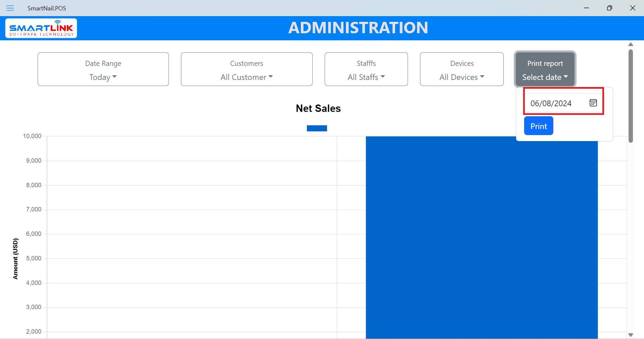Click the scrollbar up arrow
The image size is (644, 339).
[631, 44]
